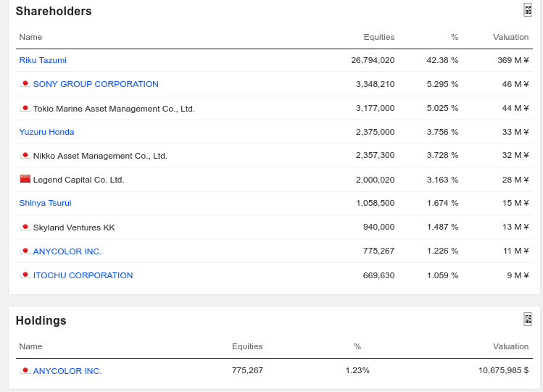This screenshot has width=543, height=392.
Task: Click Nikko Asset Management Co., Ltd. name
Action: tap(100, 156)
